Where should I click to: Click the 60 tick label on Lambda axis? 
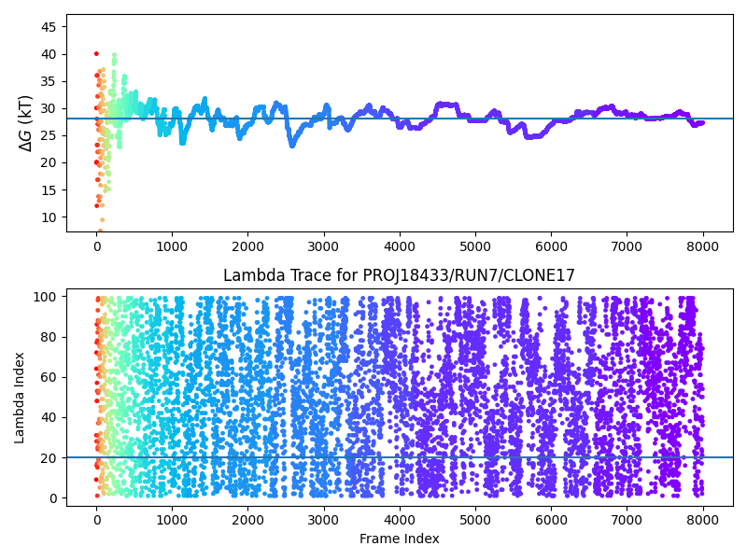[x=48, y=377]
